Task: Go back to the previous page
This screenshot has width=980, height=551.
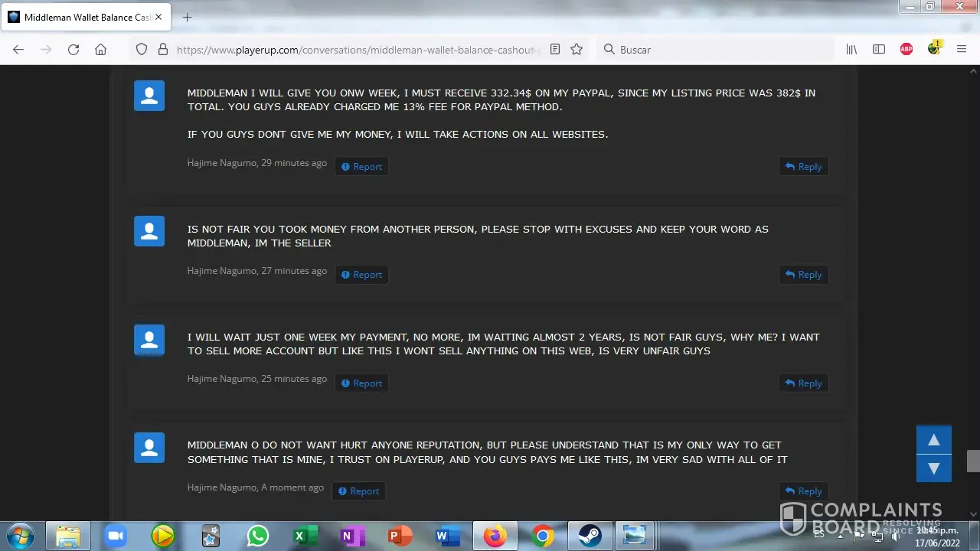Action: click(x=18, y=49)
